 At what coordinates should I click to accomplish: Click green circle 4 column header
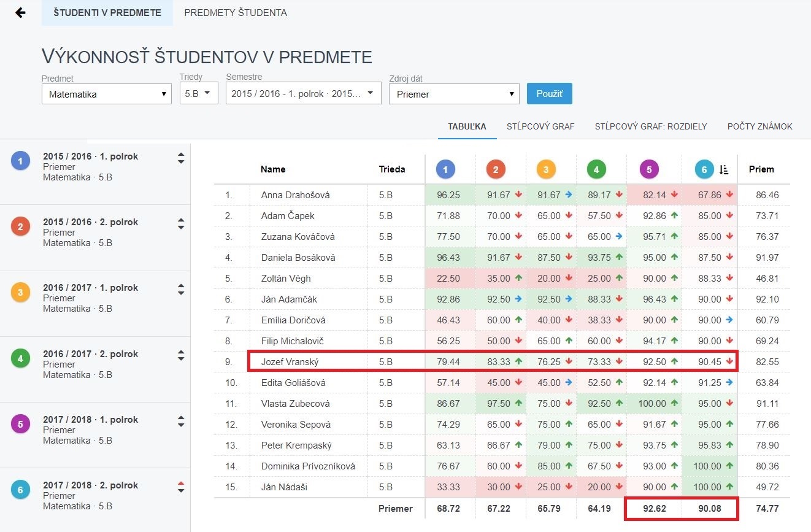[596, 169]
